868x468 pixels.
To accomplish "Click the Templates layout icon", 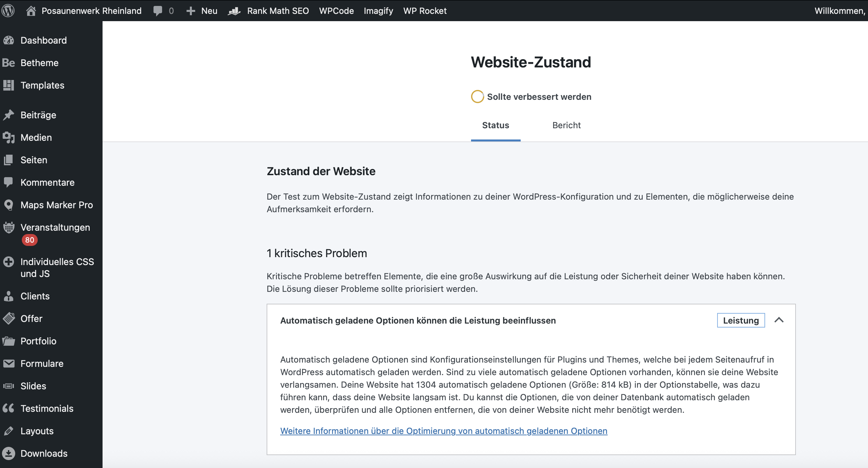I will pos(9,85).
